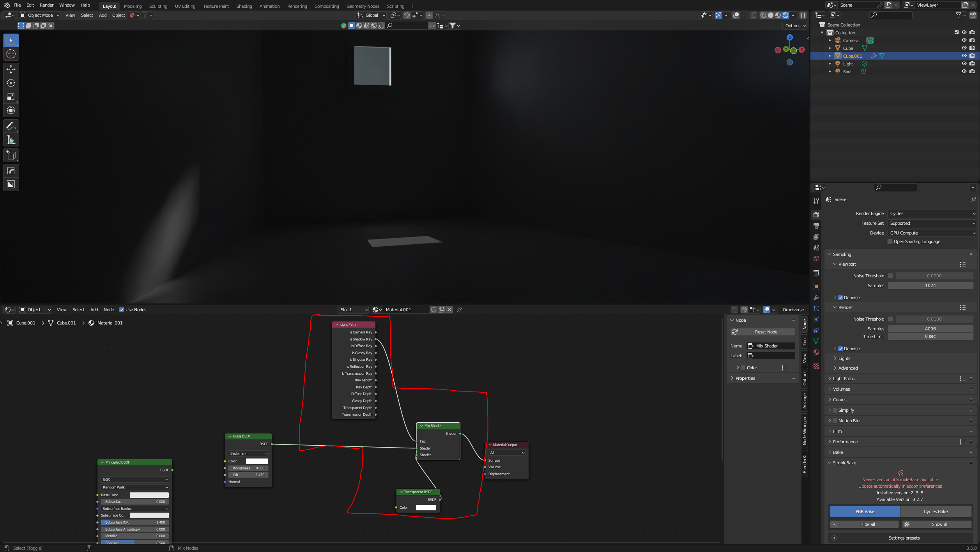Open the Device dropdown
Viewport: 980px width, 552px height.
click(932, 233)
